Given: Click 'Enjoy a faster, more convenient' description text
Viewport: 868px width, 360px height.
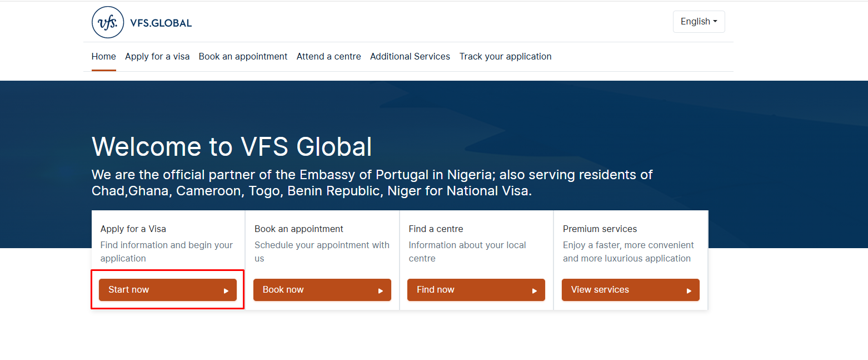Looking at the screenshot, I should (x=628, y=251).
